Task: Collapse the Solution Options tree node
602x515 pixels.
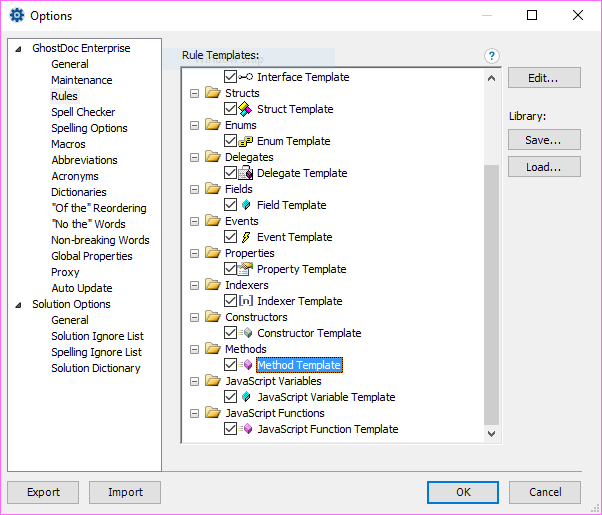Action: [x=19, y=305]
